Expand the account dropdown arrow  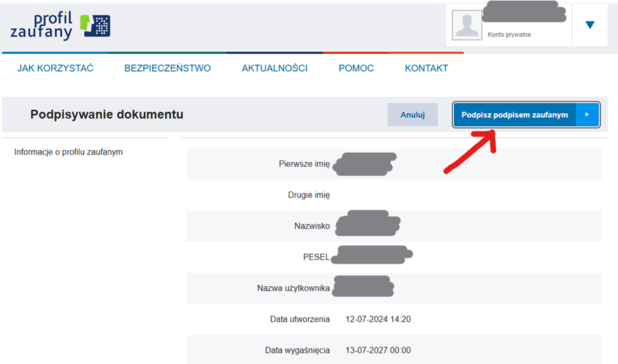point(589,25)
